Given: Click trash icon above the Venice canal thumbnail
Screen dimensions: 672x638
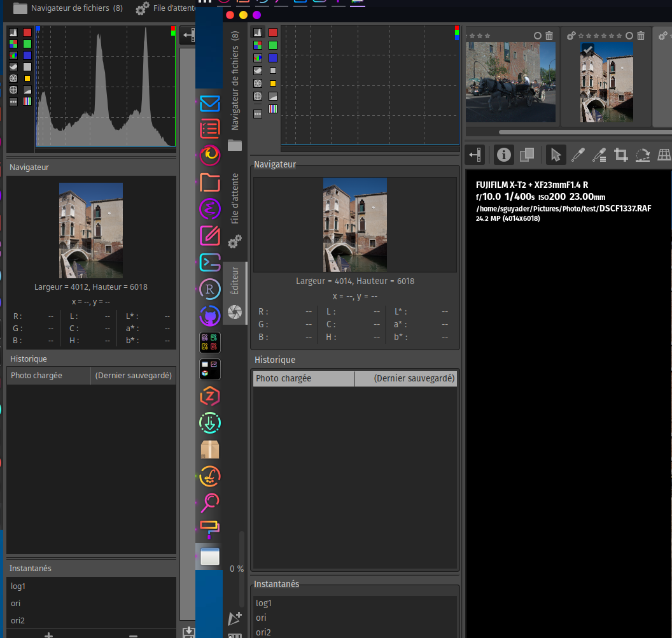Looking at the screenshot, I should tap(641, 36).
